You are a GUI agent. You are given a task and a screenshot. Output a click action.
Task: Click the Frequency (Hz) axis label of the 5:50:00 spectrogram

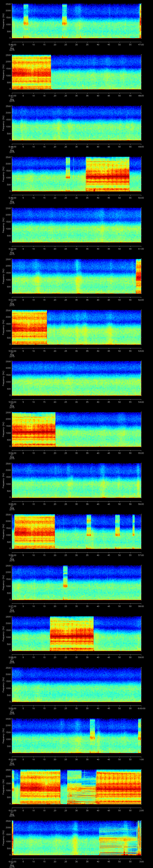pyautogui.click(x=3, y=225)
